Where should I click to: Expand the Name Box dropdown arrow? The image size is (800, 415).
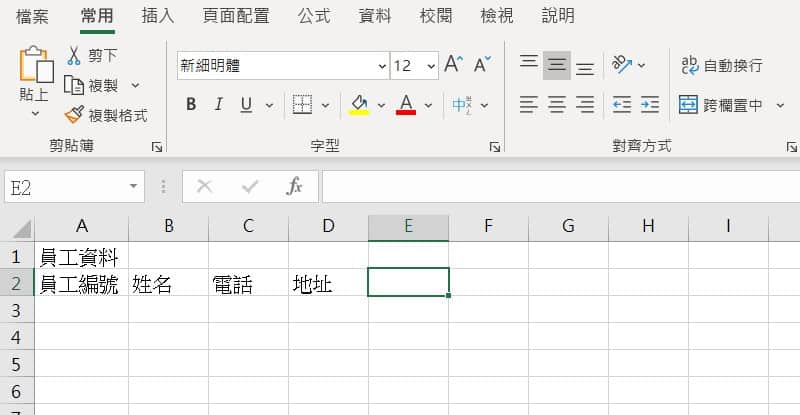point(135,186)
